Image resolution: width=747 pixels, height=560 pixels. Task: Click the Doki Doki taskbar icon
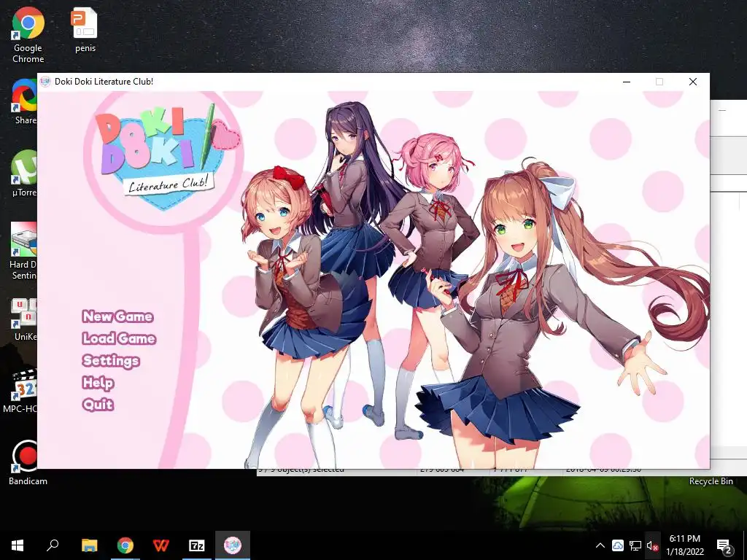233,545
